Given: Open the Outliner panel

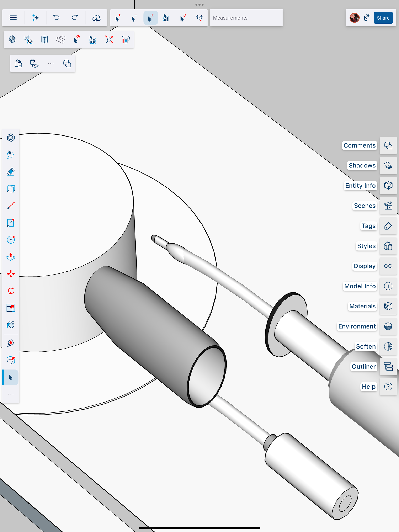Looking at the screenshot, I should point(388,367).
